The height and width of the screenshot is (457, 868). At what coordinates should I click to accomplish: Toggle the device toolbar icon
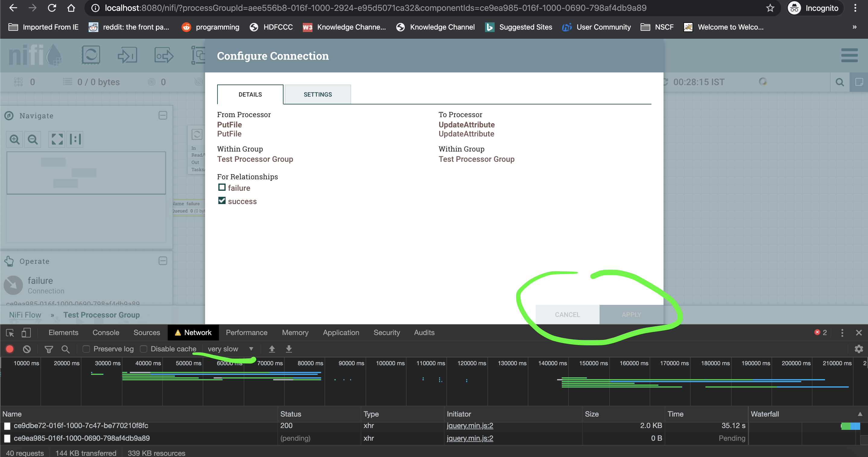(x=26, y=333)
